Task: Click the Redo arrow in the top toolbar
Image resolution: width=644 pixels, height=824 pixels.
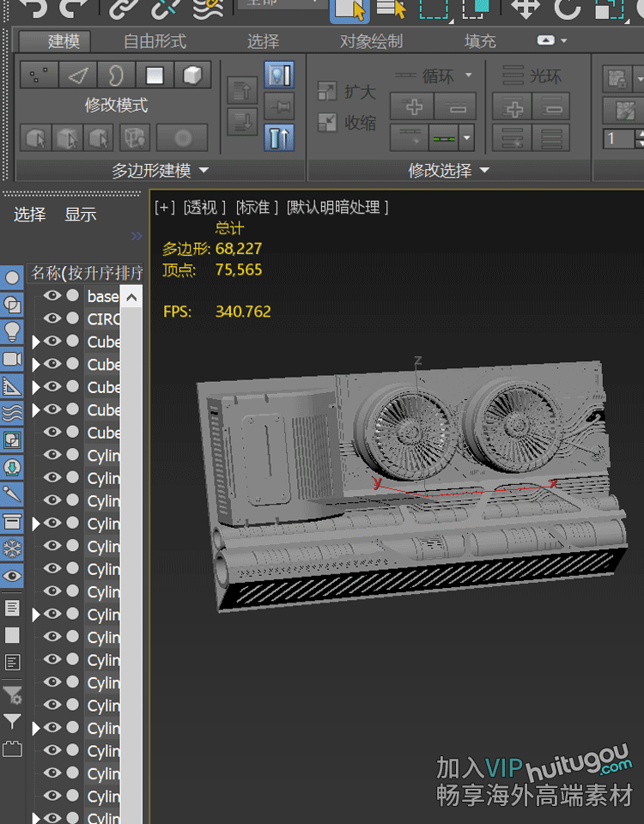Action: [74, 9]
